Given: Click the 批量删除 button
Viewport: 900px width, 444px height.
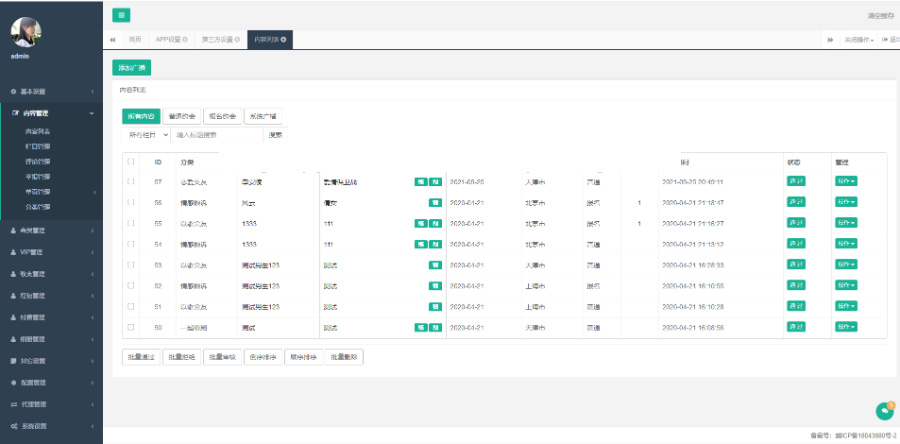Looking at the screenshot, I should click(x=344, y=356).
